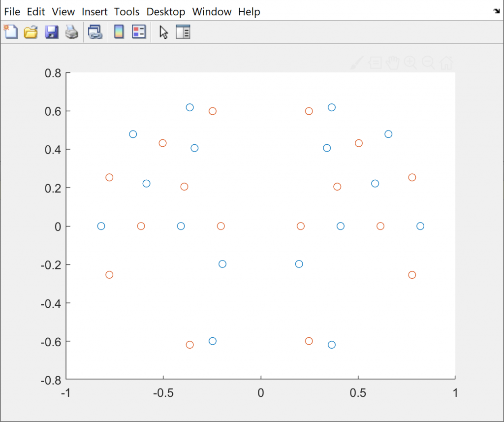This screenshot has height=422, width=504.
Task: Activate the brush data tool above axes
Action: point(357,63)
